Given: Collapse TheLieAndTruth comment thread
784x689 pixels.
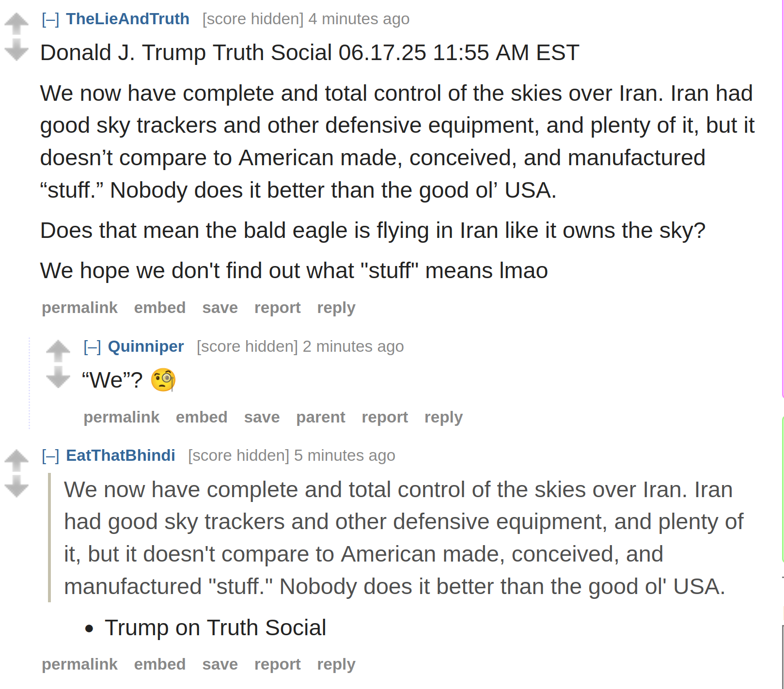Looking at the screenshot, I should tap(50, 19).
